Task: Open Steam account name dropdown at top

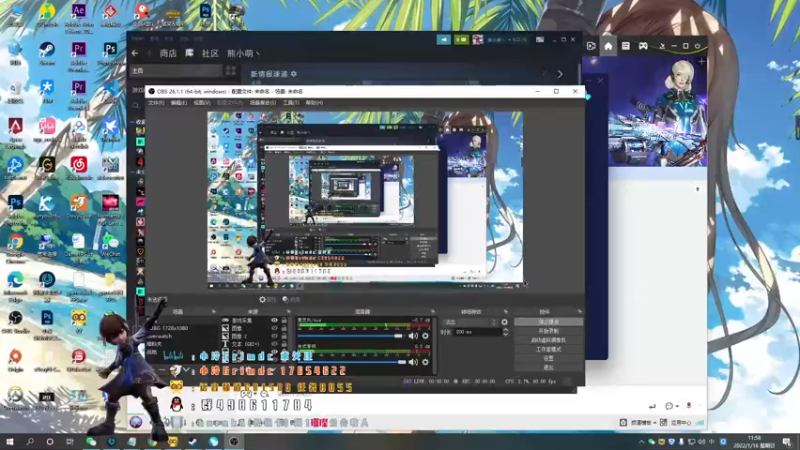Action: (505, 39)
